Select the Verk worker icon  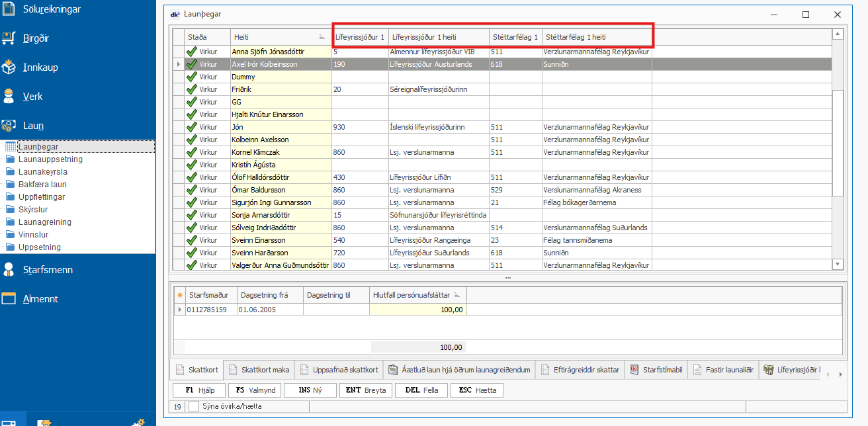click(9, 97)
